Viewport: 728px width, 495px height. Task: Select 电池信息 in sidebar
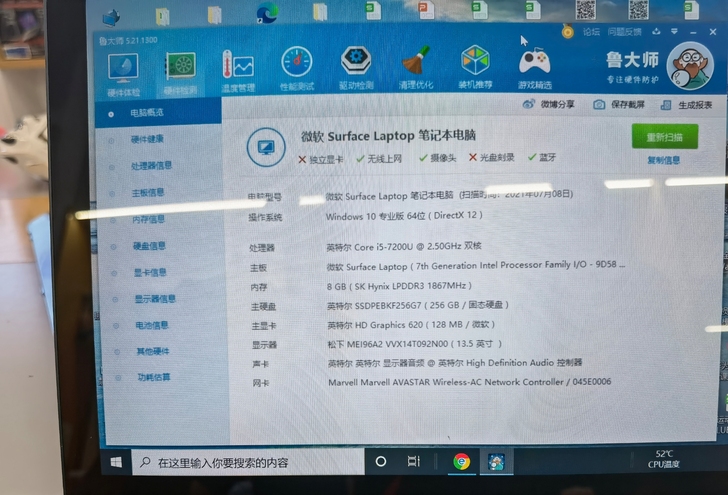pos(151,325)
